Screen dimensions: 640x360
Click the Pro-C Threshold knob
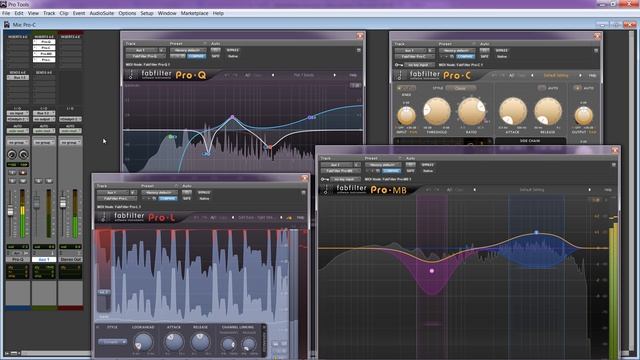click(437, 111)
